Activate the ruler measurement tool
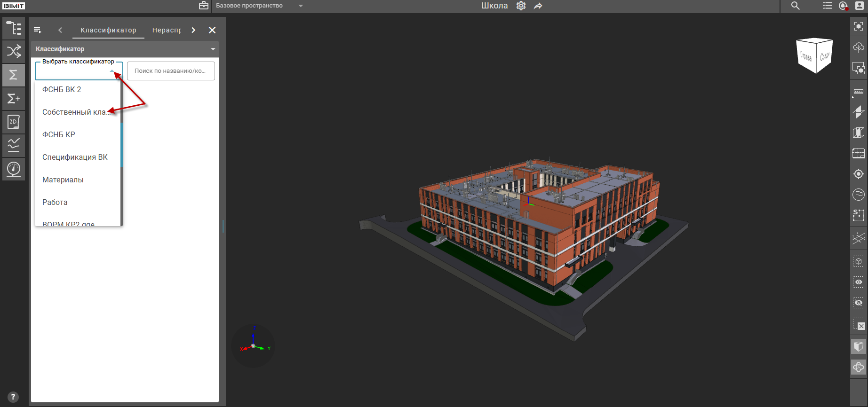The height and width of the screenshot is (407, 868). pos(858,92)
